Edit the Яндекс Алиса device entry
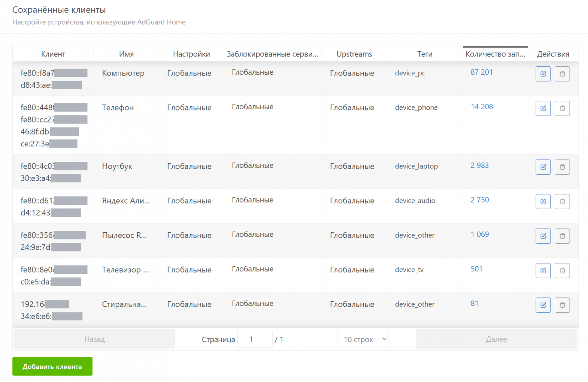 543,201
